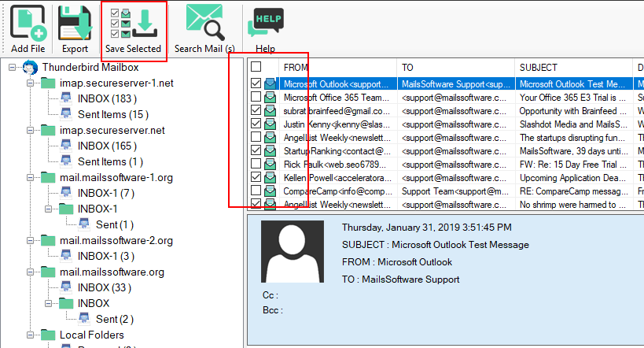Check the Microsoft Office 365 Team email checkbox

point(256,97)
